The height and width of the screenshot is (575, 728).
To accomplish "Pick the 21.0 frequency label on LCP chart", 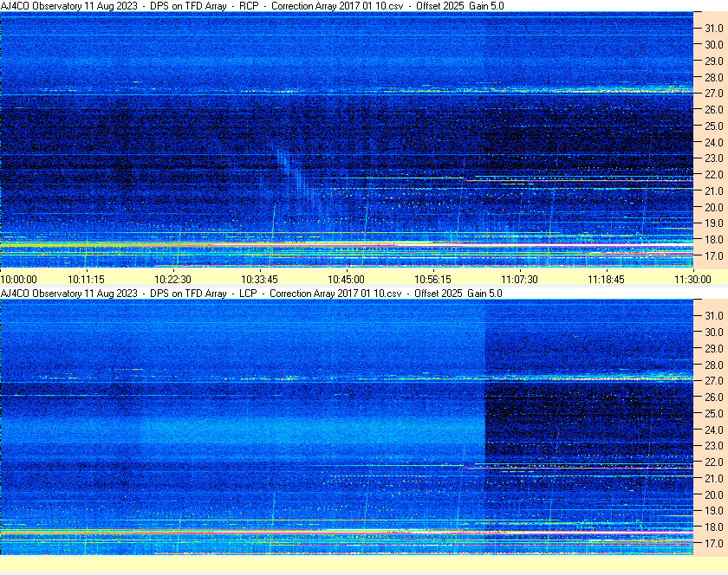I will click(714, 478).
